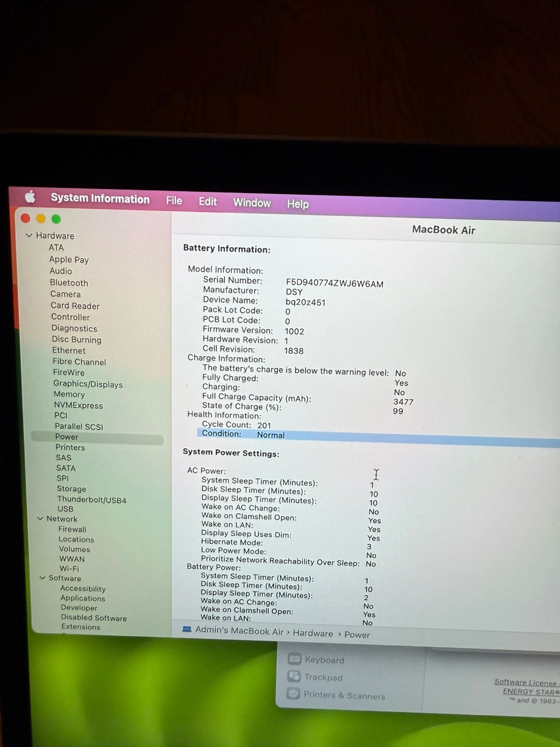Select Bluetooth in the sidebar
This screenshot has height=747, width=560.
click(x=69, y=283)
